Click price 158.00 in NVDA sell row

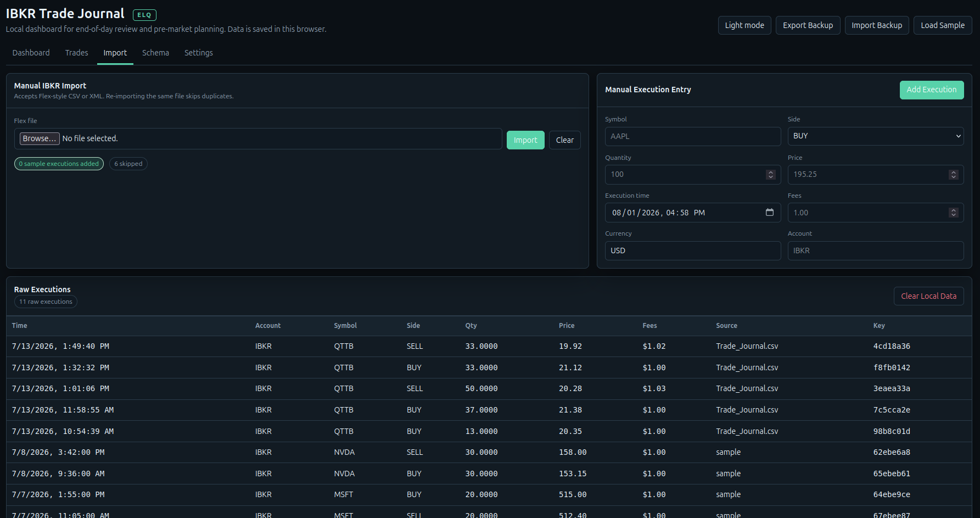click(573, 452)
